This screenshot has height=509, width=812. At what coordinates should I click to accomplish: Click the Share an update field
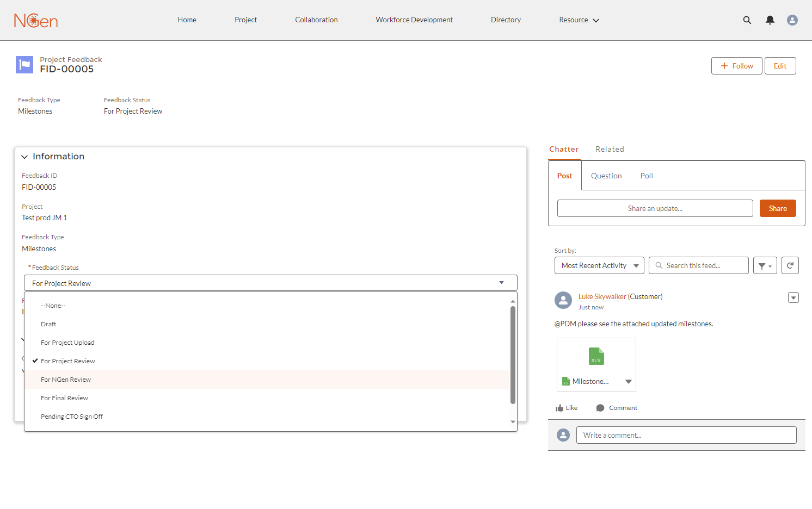(655, 208)
